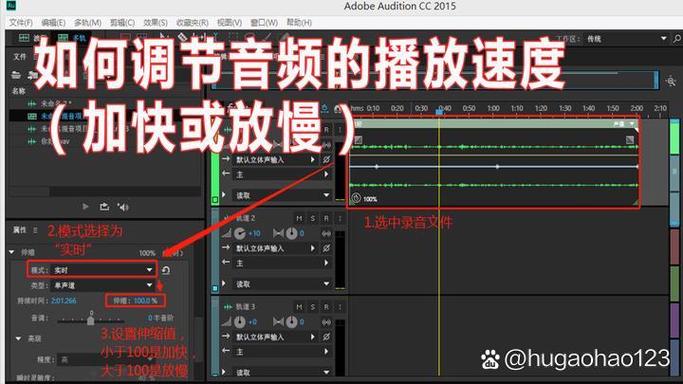Viewport: 683px width, 384px height.
Task: Click the 0 半音阶 pitch value
Action: click(161, 318)
